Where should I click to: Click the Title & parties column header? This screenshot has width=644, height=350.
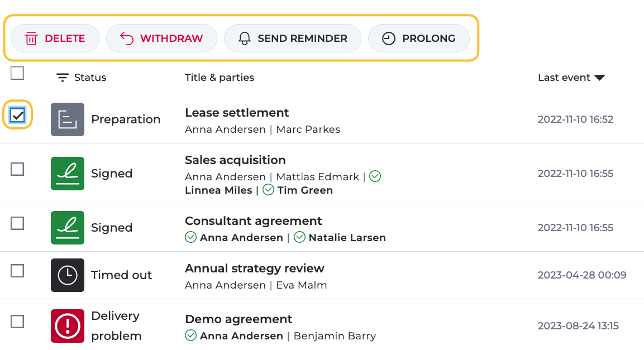pos(220,78)
